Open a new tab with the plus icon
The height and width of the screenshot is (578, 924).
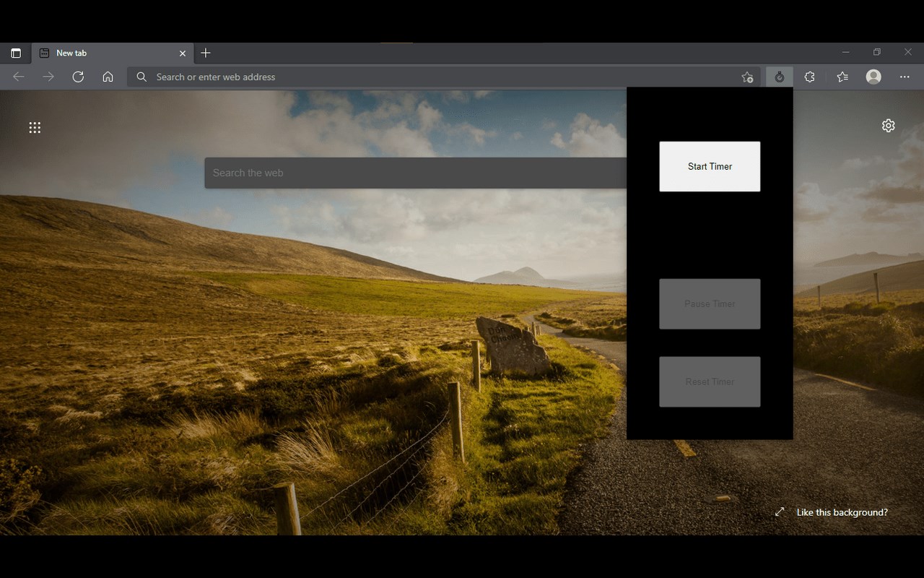click(206, 53)
